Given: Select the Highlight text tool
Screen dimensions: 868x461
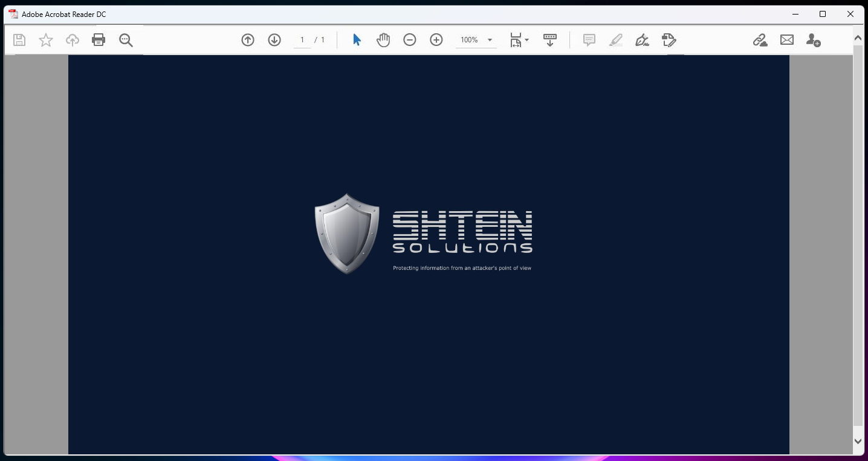Looking at the screenshot, I should coord(616,40).
